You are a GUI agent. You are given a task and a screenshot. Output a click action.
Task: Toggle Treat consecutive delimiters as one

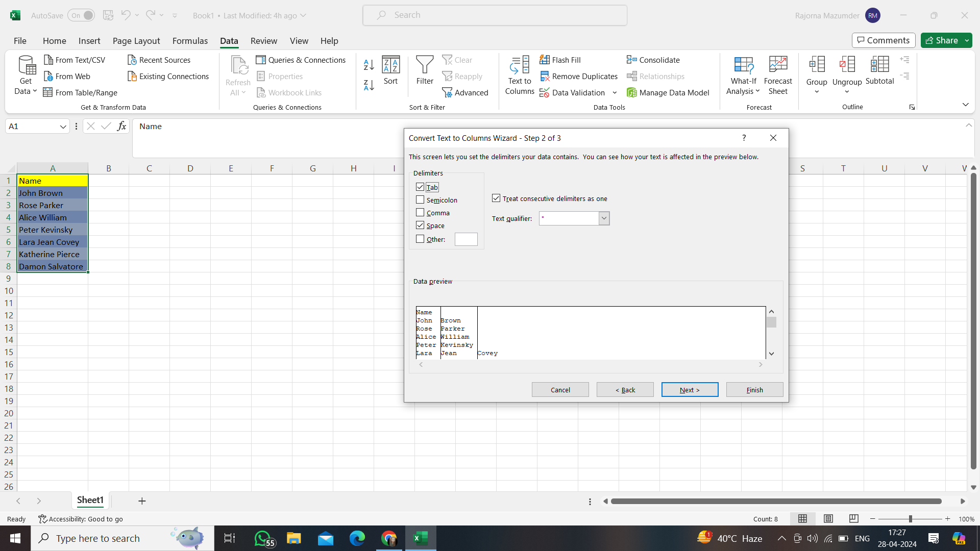click(x=496, y=198)
